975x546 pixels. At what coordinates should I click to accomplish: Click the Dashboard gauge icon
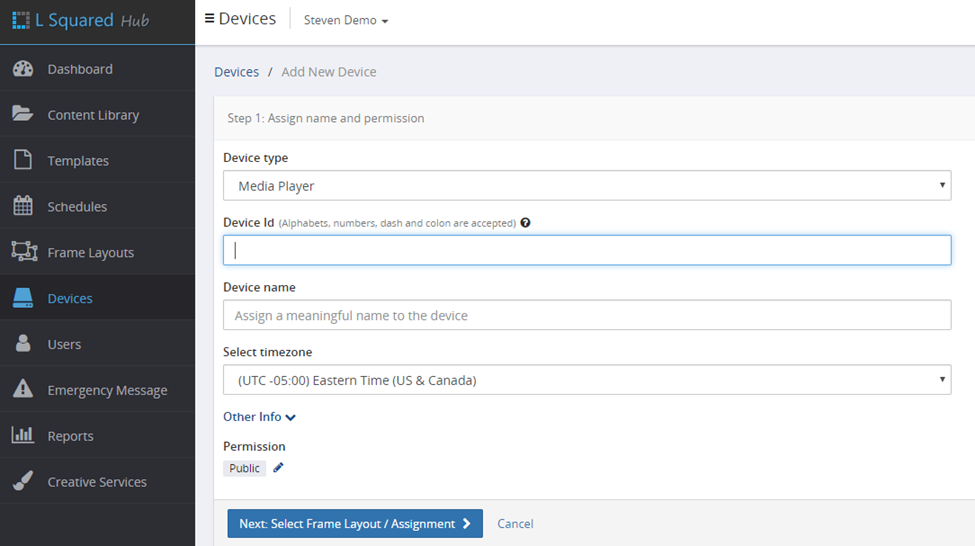pyautogui.click(x=22, y=69)
